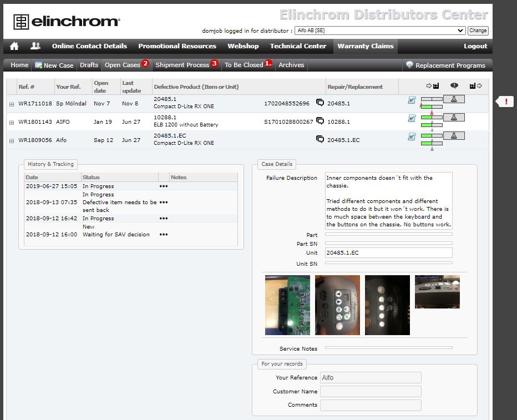Open the control panel buttons photo thumbnail

tap(337, 305)
